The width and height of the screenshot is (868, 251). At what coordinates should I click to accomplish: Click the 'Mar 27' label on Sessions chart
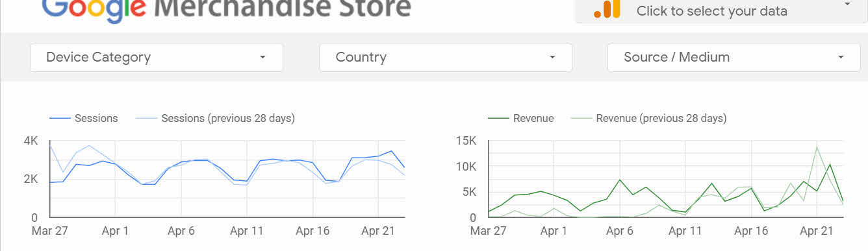(x=50, y=231)
